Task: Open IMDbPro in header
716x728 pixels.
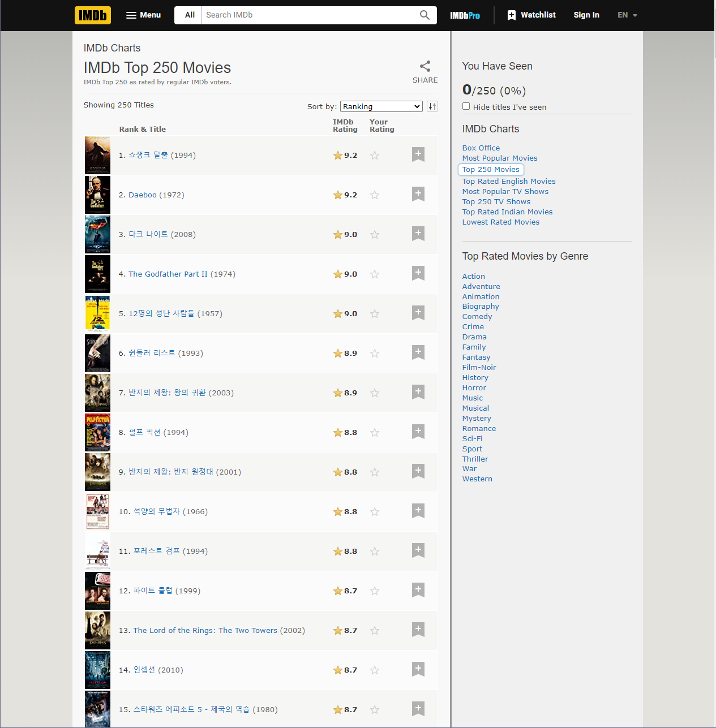Action: point(465,15)
